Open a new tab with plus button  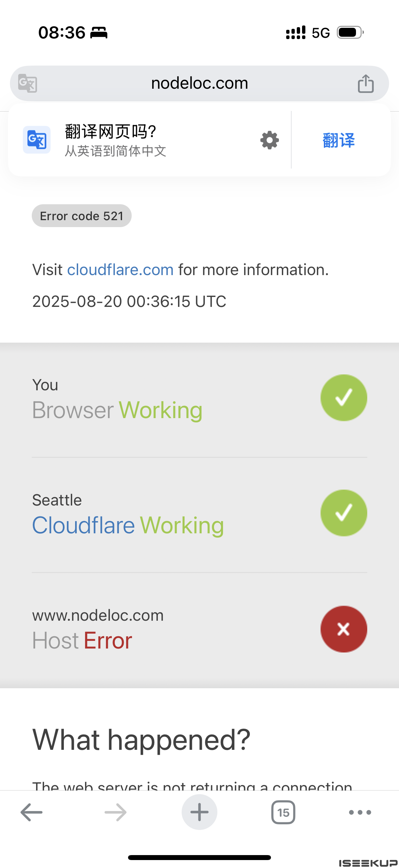pos(199,812)
